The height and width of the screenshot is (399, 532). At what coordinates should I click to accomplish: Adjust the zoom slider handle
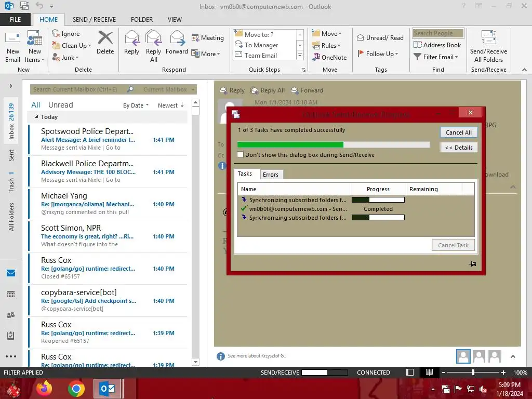click(x=473, y=372)
